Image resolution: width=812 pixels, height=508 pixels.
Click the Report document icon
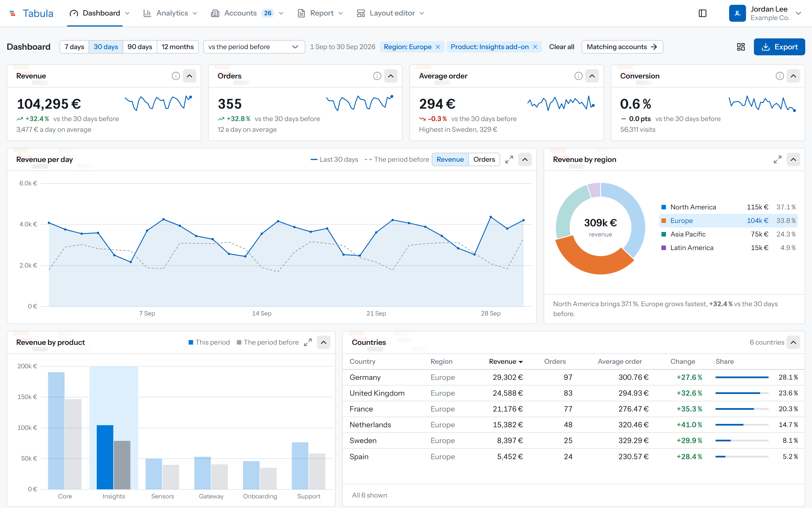pyautogui.click(x=301, y=13)
